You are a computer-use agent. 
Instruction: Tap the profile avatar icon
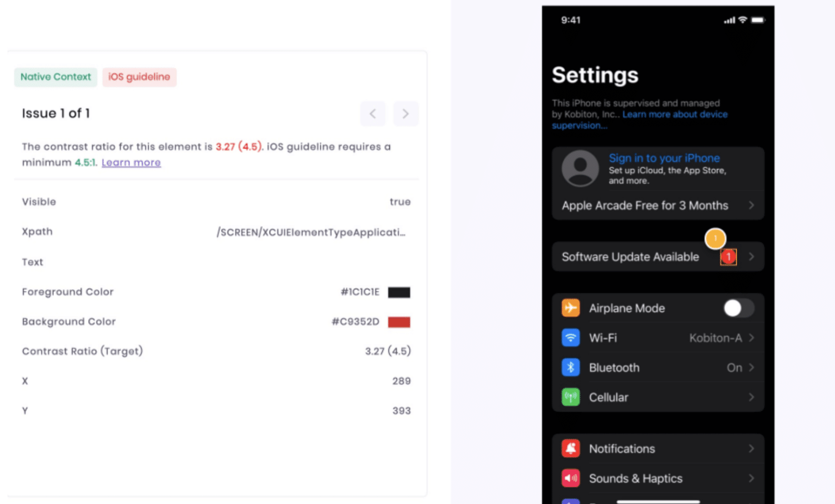580,169
